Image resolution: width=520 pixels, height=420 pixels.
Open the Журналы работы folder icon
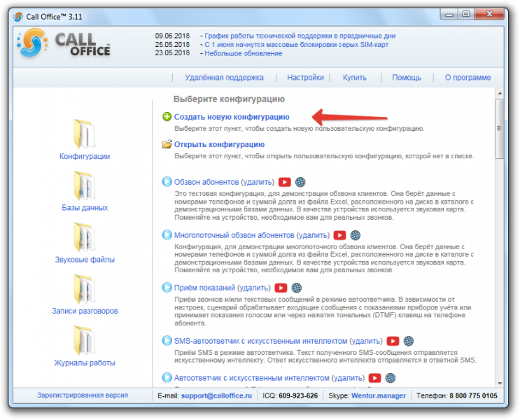(84, 341)
